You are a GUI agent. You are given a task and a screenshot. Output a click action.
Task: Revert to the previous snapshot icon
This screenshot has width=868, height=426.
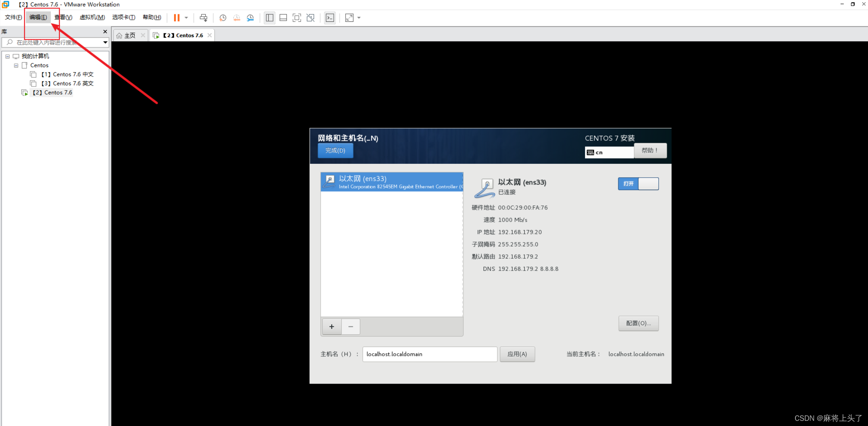coord(237,18)
